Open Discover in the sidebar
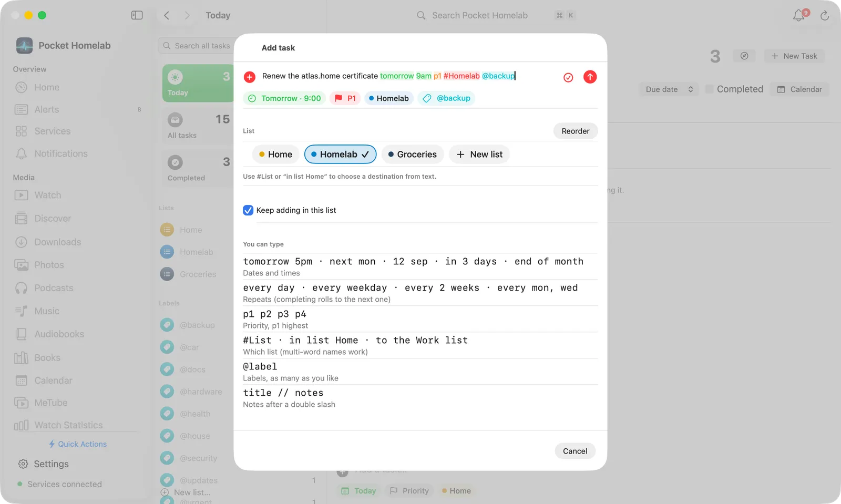Screen dimensions: 841x504 pyautogui.click(x=53, y=218)
